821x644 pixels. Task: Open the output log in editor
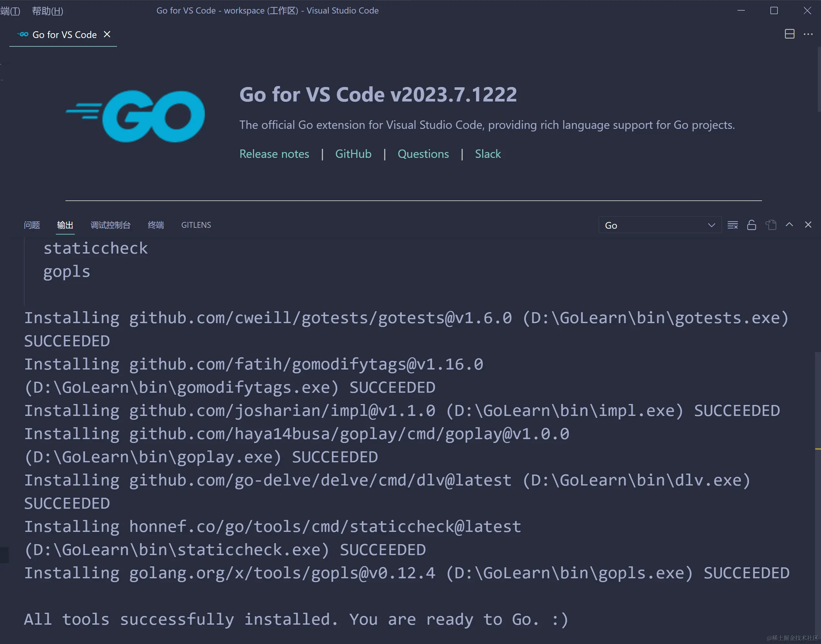(770, 225)
